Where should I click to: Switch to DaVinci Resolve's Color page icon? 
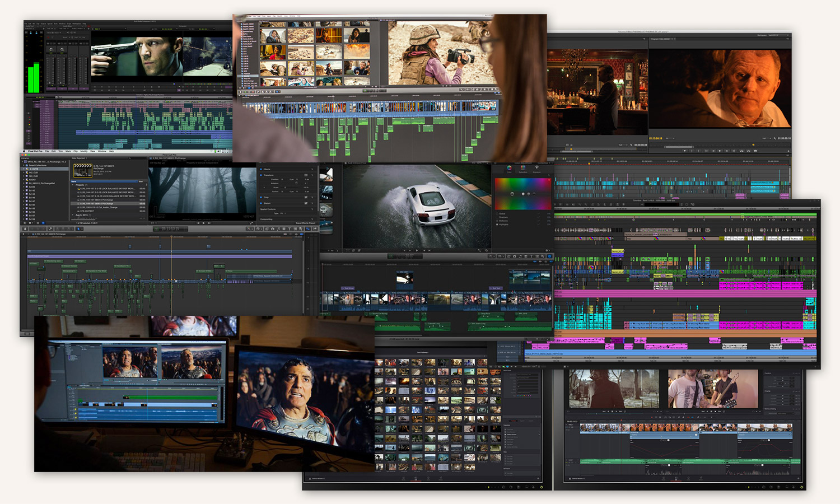click(688, 478)
